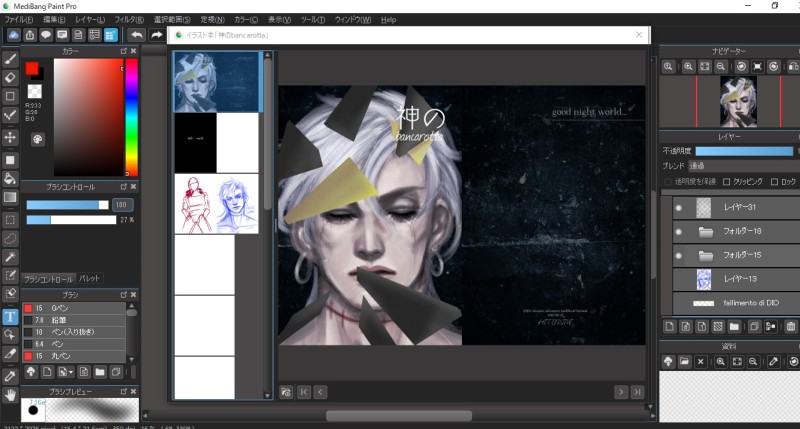The height and width of the screenshot is (429, 800).
Task: Click the red foreground color swatch
Action: [x=32, y=68]
